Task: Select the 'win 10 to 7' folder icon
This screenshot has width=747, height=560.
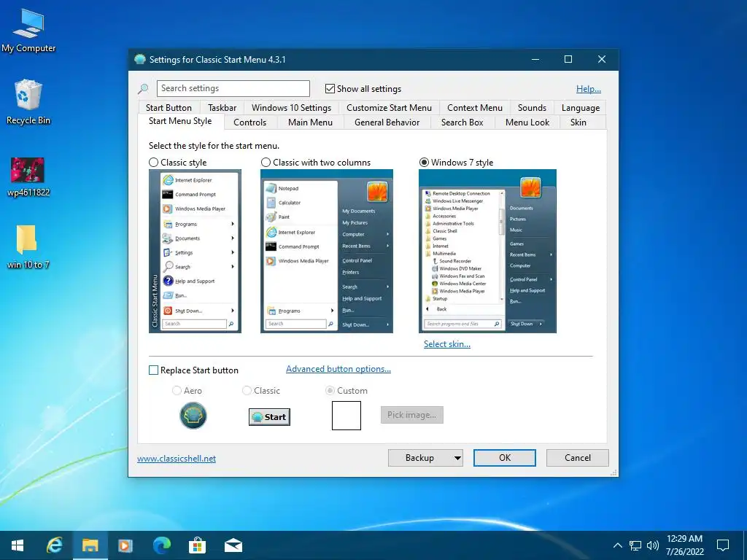Action: [28, 246]
